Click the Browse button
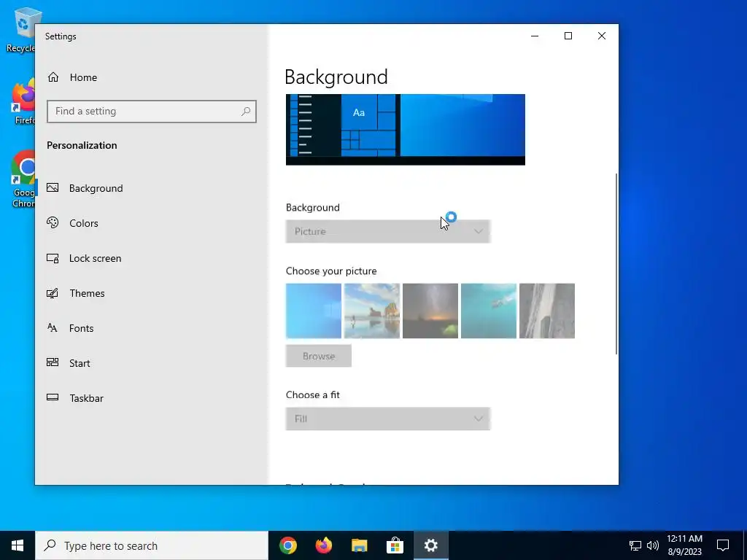Image resolution: width=747 pixels, height=560 pixels. tap(319, 356)
